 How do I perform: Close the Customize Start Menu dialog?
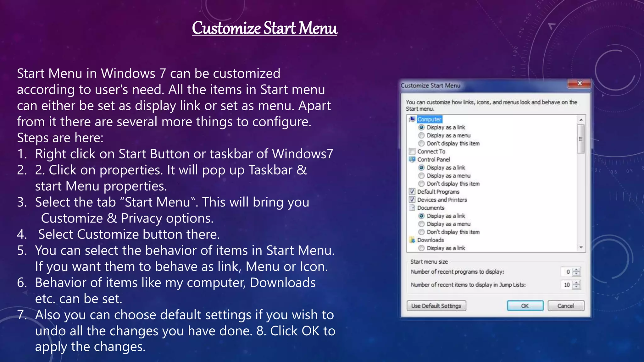click(x=579, y=83)
